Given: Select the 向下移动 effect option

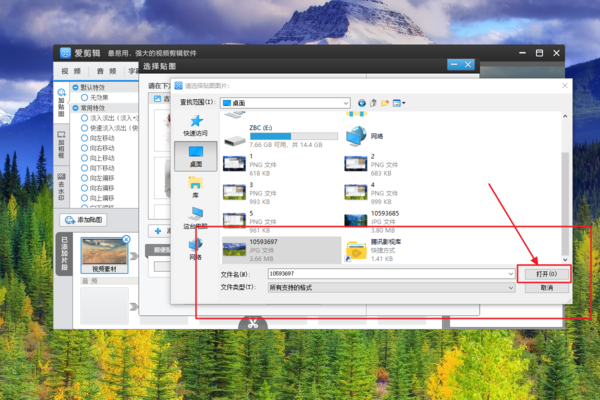Looking at the screenshot, I should point(98,168).
